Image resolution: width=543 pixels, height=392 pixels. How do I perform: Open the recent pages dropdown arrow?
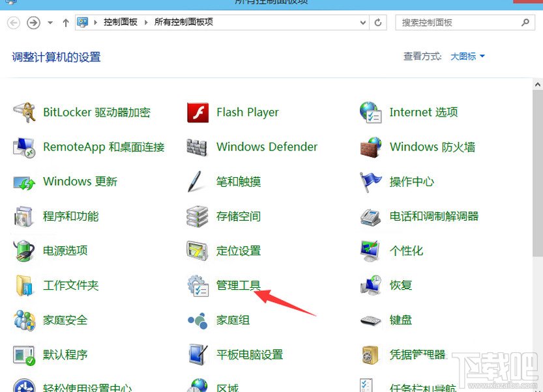[x=50, y=21]
